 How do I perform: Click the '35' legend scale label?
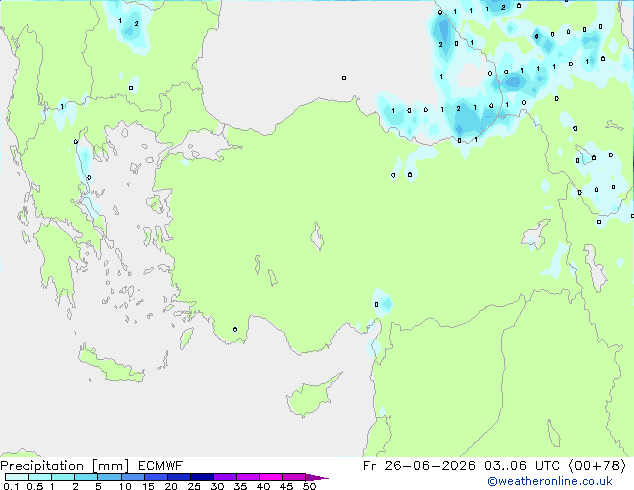240,486
